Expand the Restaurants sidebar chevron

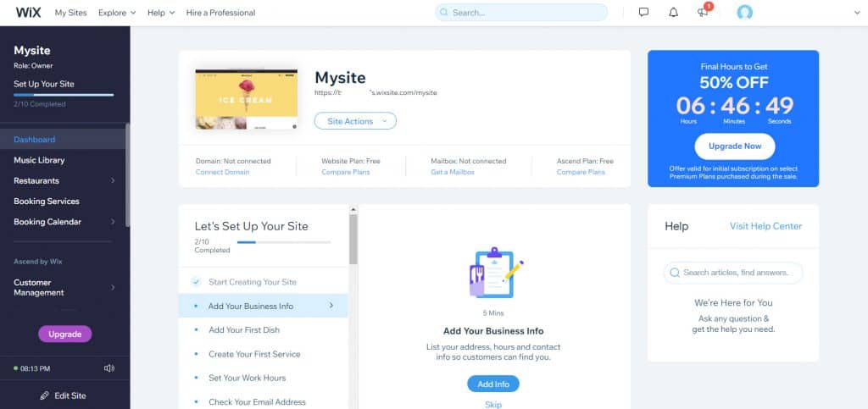tap(113, 180)
